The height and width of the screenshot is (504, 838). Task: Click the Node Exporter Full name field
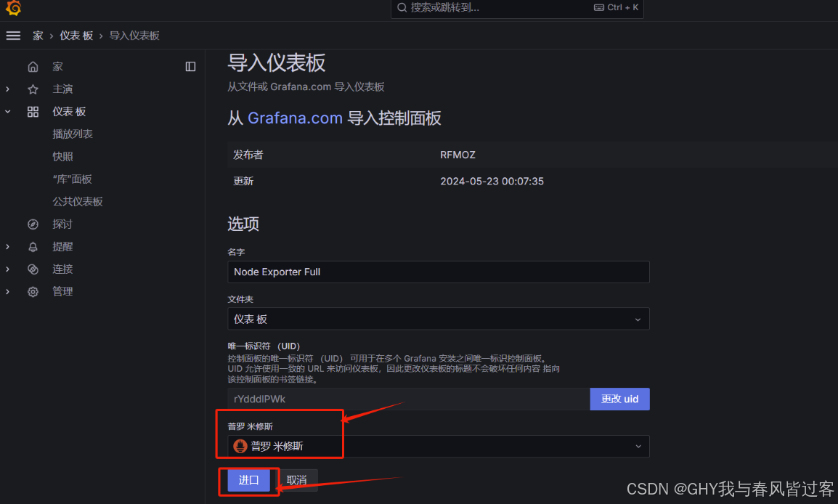[438, 272]
